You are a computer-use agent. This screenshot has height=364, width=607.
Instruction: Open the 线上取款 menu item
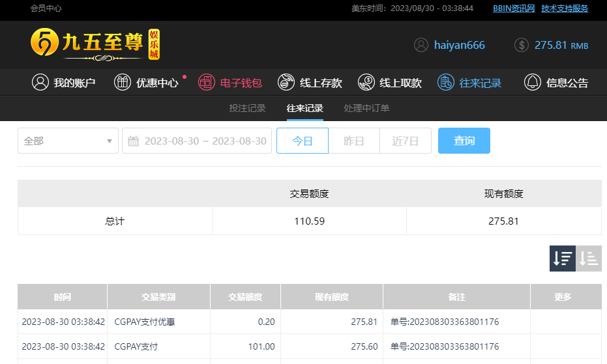click(389, 83)
